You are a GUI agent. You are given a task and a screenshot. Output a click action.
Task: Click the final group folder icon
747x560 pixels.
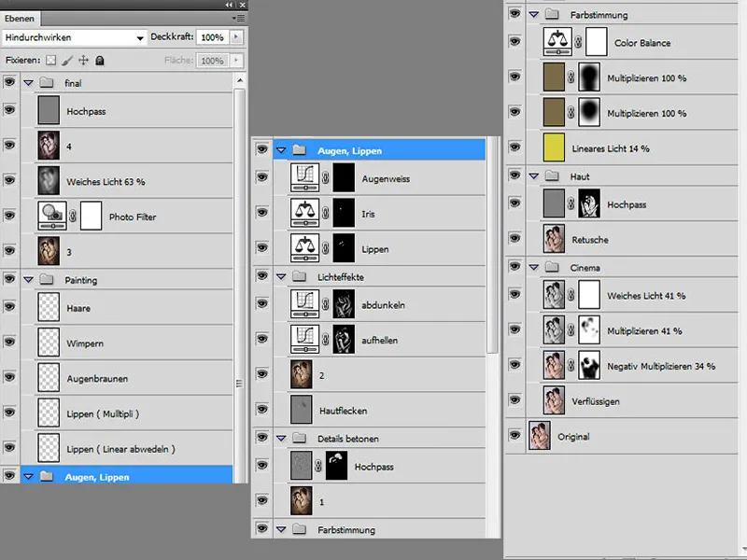[46, 82]
